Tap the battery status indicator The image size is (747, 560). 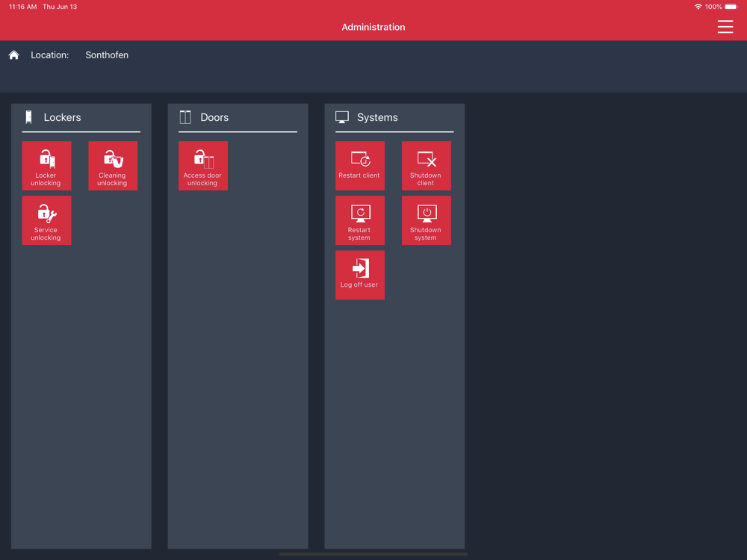(x=731, y=7)
